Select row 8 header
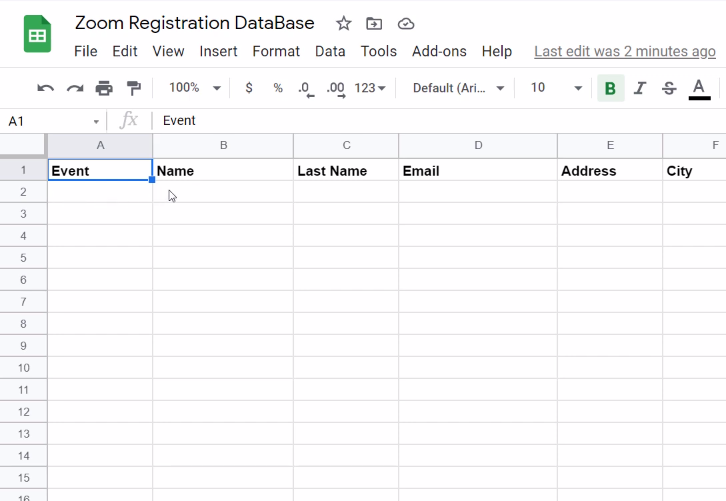Viewport: 726px width, 501px height. (23, 324)
